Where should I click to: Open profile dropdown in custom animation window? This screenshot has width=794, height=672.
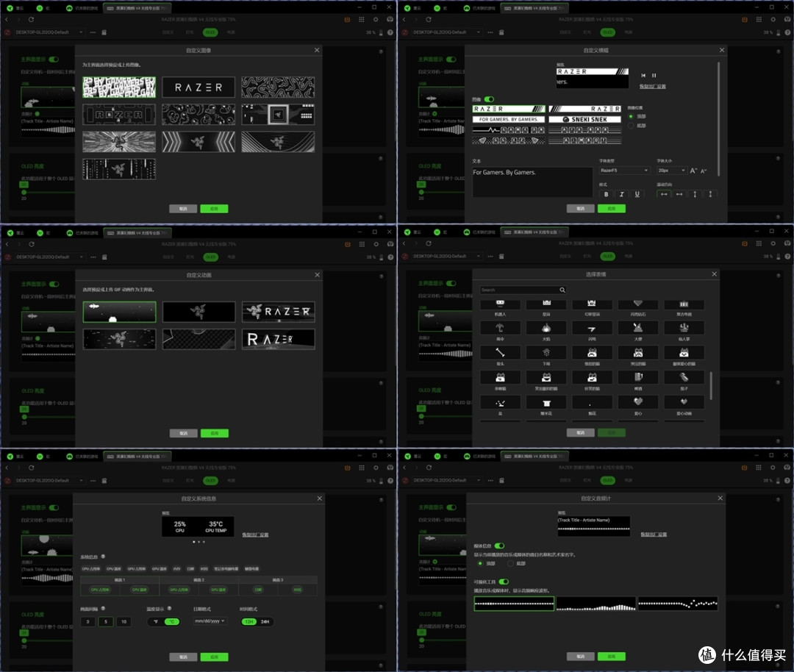pyautogui.click(x=49, y=257)
